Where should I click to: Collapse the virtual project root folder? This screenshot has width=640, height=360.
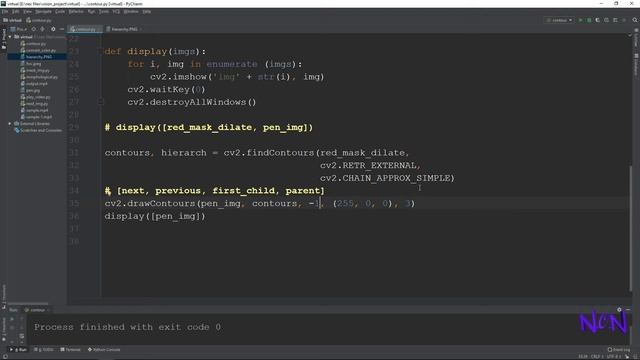click(x=10, y=37)
